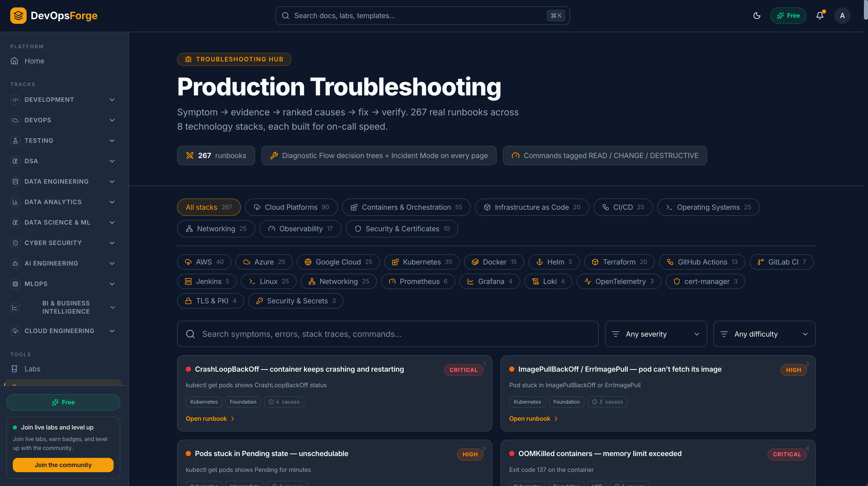868x486 pixels.
Task: Filter by AWS stack chip
Action: click(x=204, y=262)
